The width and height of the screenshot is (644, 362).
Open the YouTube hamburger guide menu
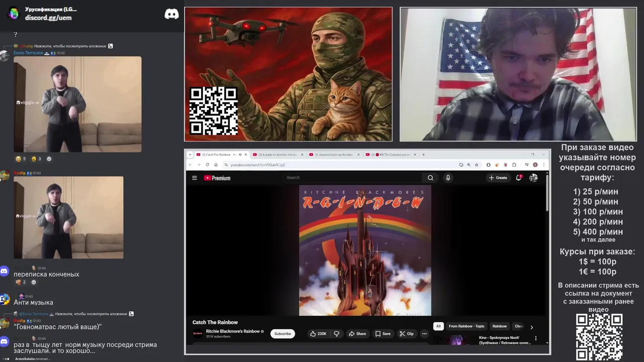(194, 177)
